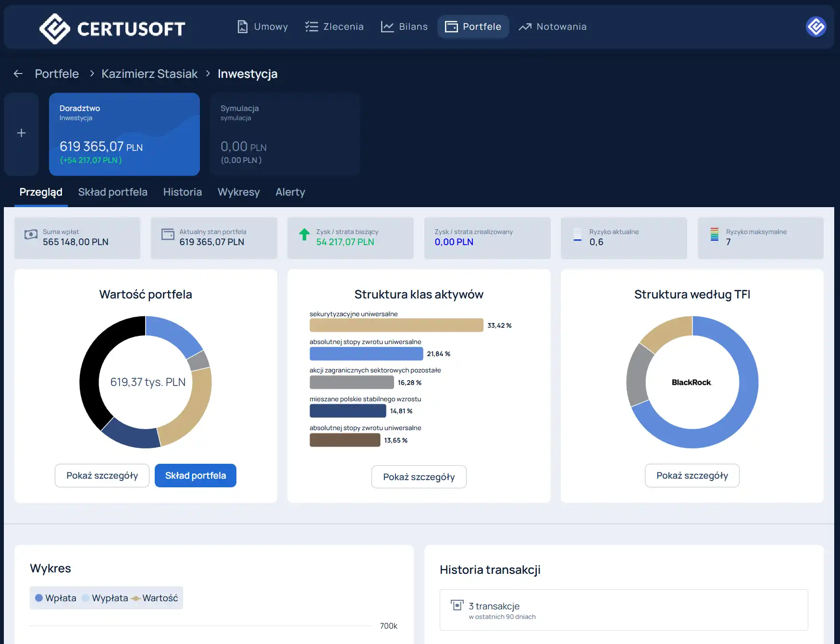Click the green profit arrow icon
This screenshot has width=840, height=644.
click(304, 235)
